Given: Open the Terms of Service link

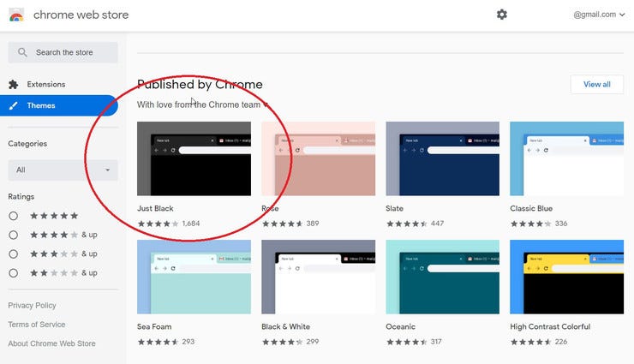Looking at the screenshot, I should click(x=36, y=325).
